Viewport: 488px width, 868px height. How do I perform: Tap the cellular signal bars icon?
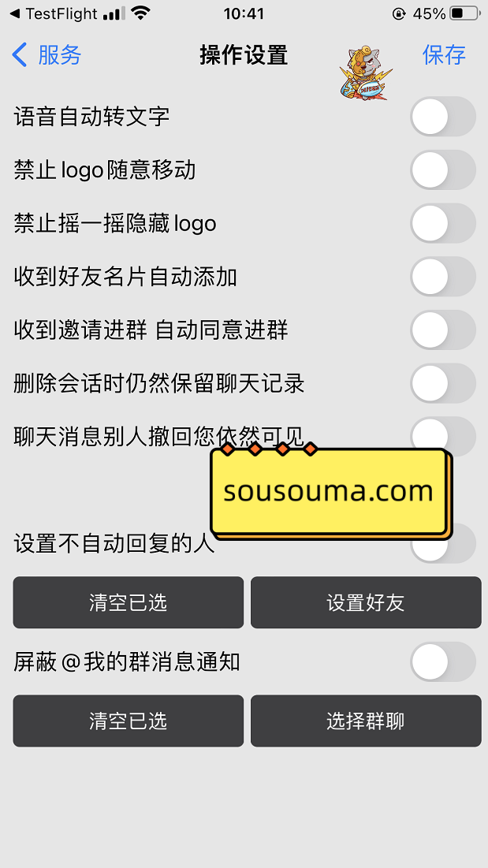click(114, 13)
